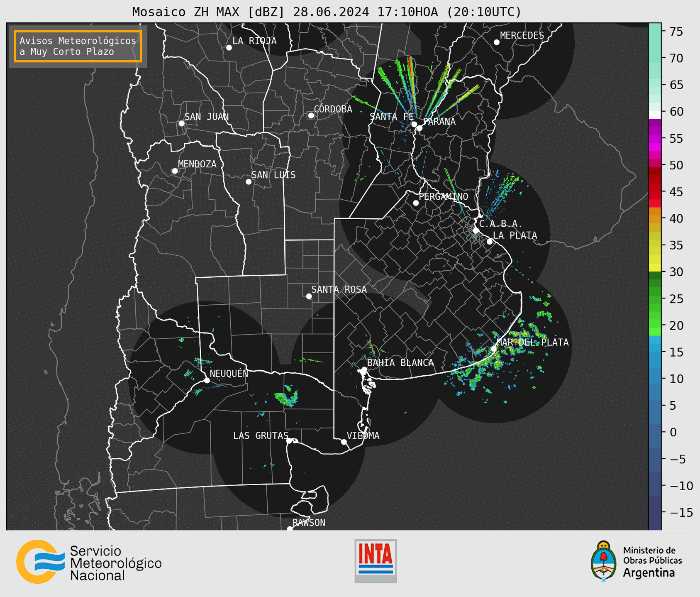
Task: Click the 45 dBZ red color band
Action: [655, 192]
